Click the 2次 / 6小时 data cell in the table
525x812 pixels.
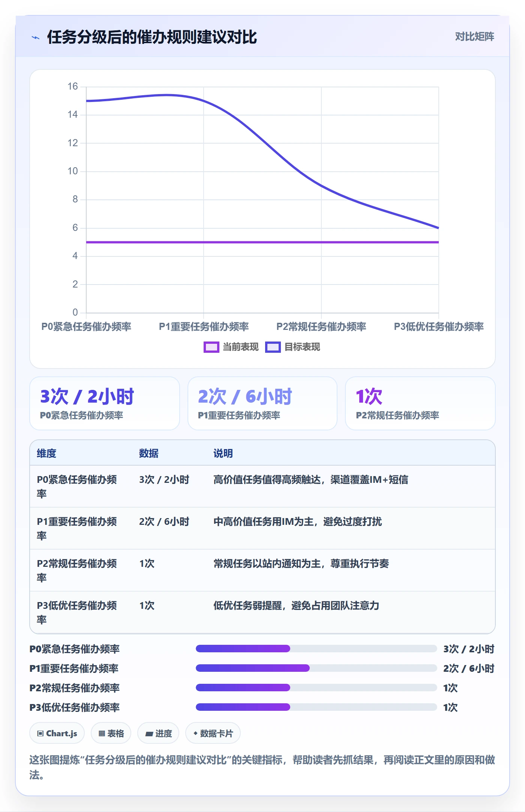(x=164, y=521)
